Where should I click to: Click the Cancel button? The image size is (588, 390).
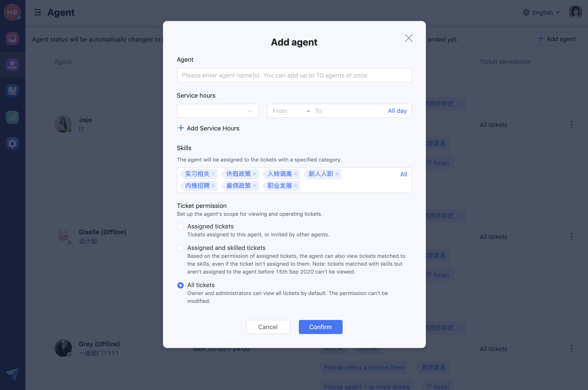tap(268, 327)
